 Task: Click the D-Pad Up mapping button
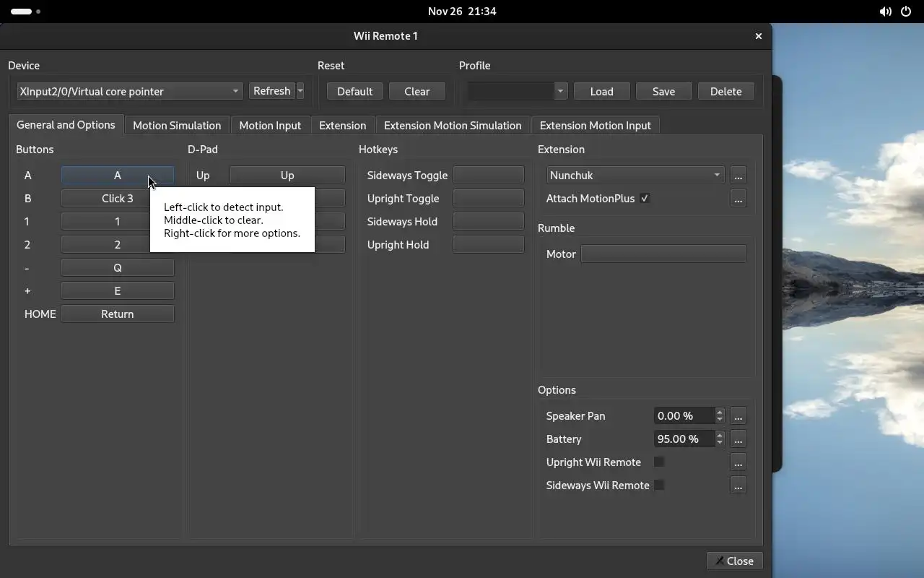point(287,175)
